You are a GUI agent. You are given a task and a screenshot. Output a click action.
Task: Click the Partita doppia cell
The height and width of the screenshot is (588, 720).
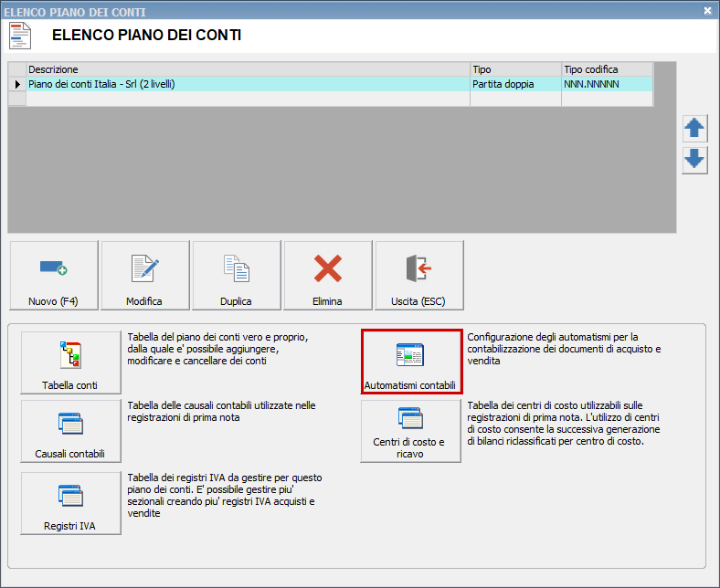pos(514,84)
